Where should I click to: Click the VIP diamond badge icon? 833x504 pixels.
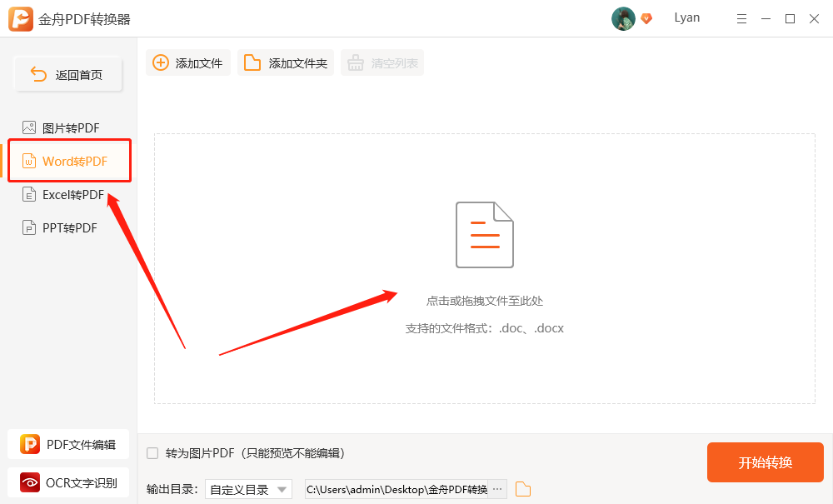click(x=646, y=18)
